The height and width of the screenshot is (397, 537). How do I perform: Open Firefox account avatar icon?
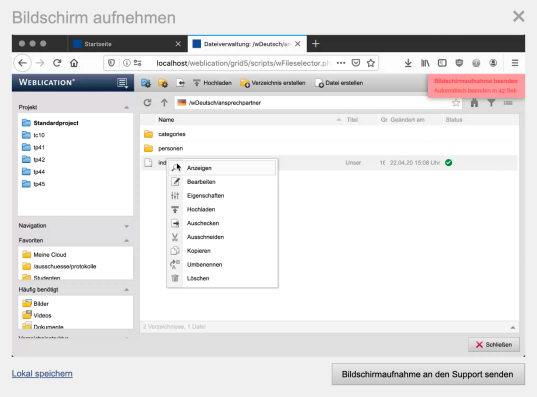point(493,63)
